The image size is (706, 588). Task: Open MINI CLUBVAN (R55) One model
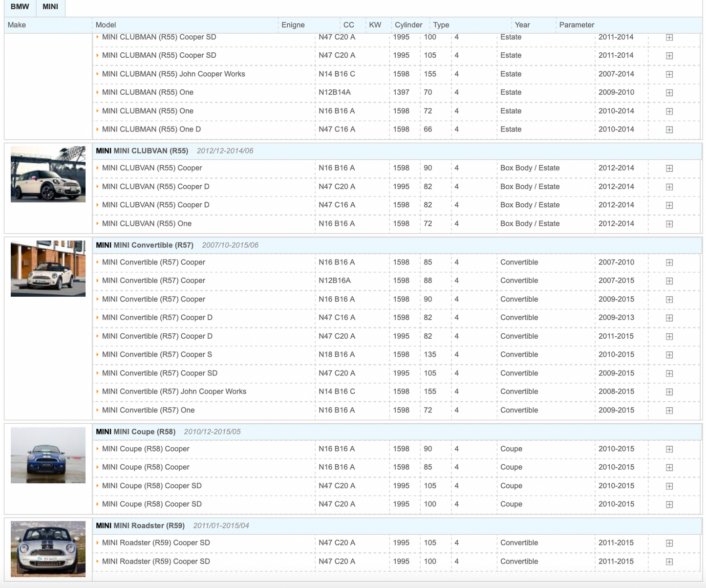coord(147,223)
